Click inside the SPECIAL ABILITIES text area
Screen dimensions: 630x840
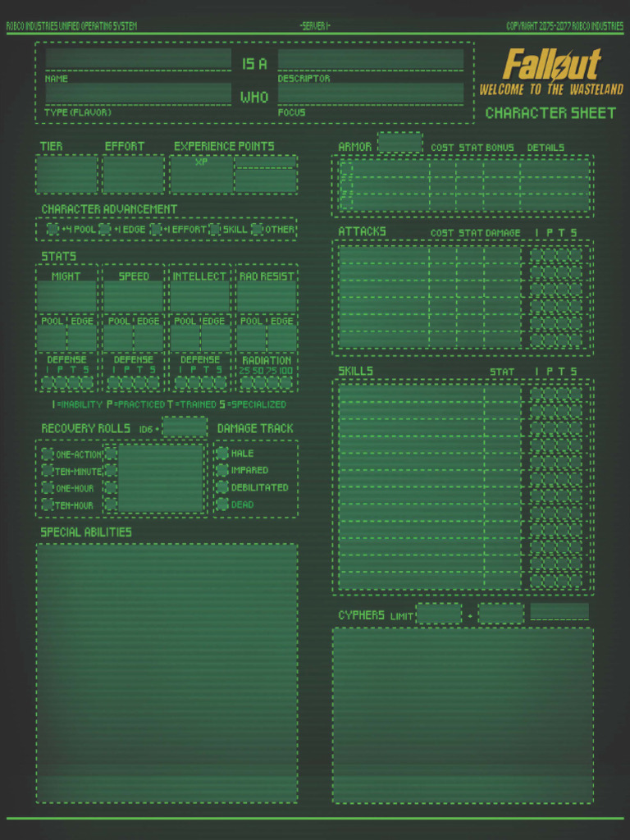(167, 673)
